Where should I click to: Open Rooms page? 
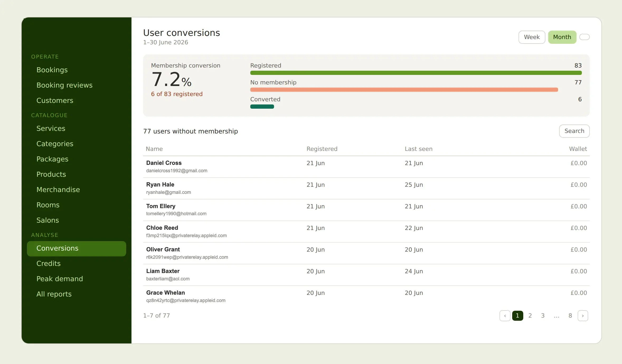[77, 205]
